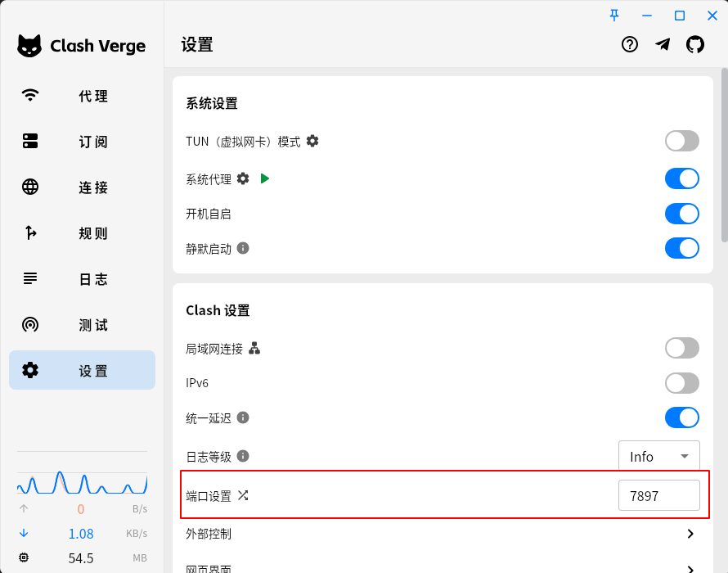Click the help question mark button
The image size is (728, 573).
point(629,45)
